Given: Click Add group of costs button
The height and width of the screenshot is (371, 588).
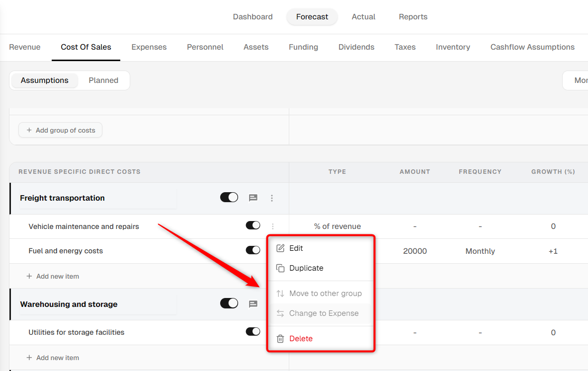Looking at the screenshot, I should click(60, 130).
